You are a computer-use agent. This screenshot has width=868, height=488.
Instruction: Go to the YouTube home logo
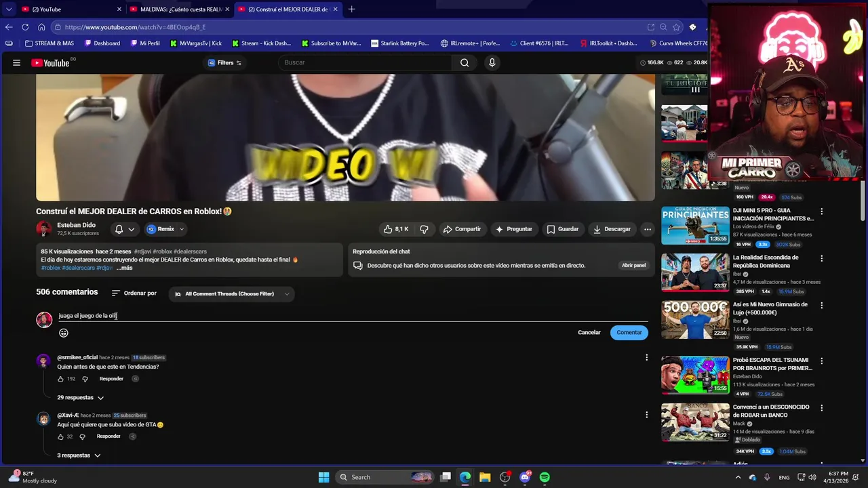tap(50, 62)
